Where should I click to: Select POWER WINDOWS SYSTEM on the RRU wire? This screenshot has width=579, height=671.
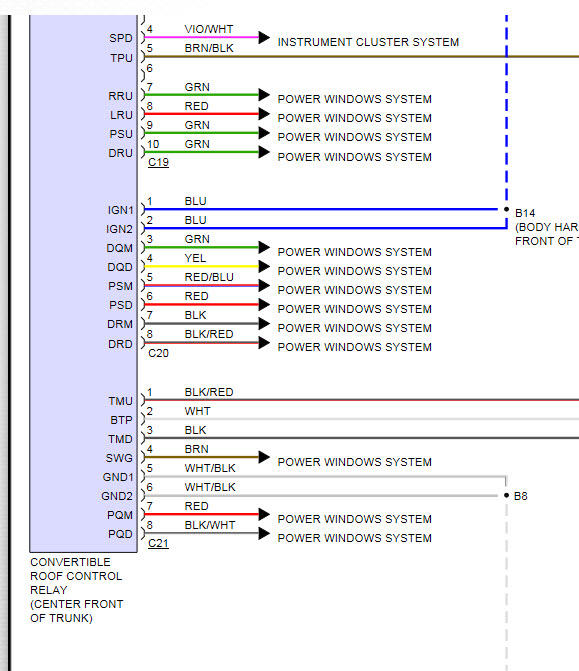(354, 99)
